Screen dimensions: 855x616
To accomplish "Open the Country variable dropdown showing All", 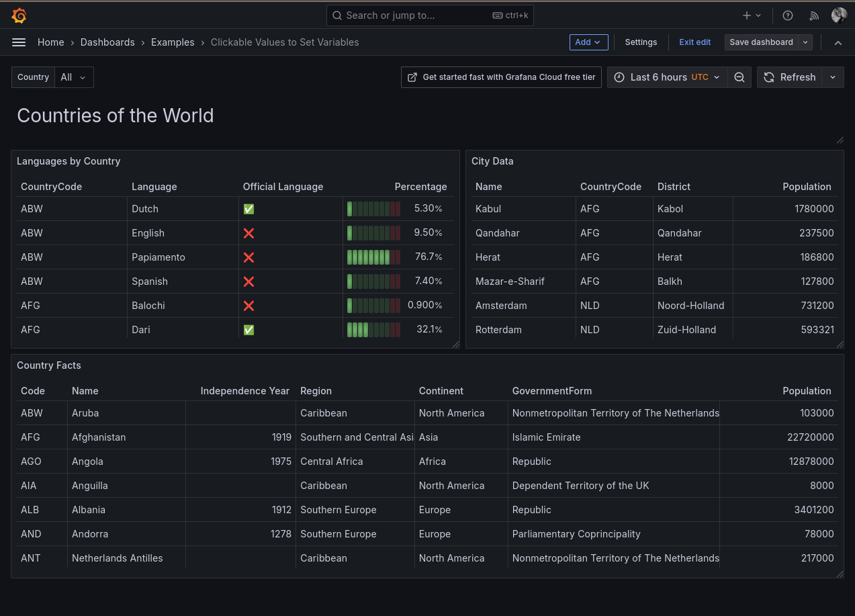I will click(x=73, y=77).
